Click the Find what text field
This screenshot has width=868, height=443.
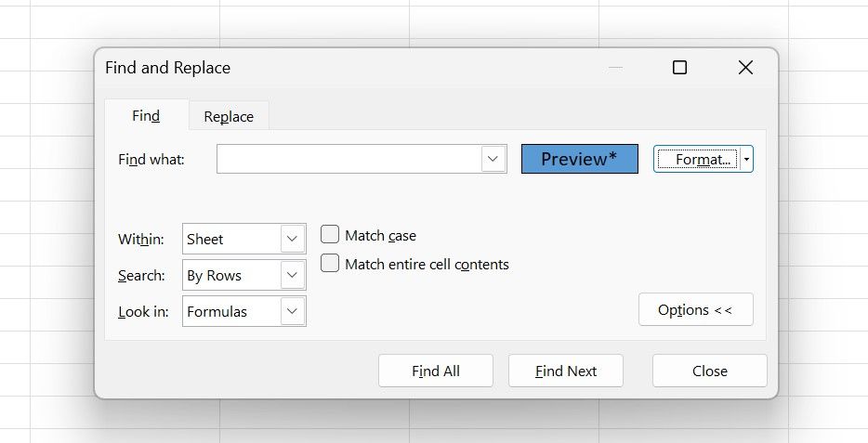coord(349,159)
